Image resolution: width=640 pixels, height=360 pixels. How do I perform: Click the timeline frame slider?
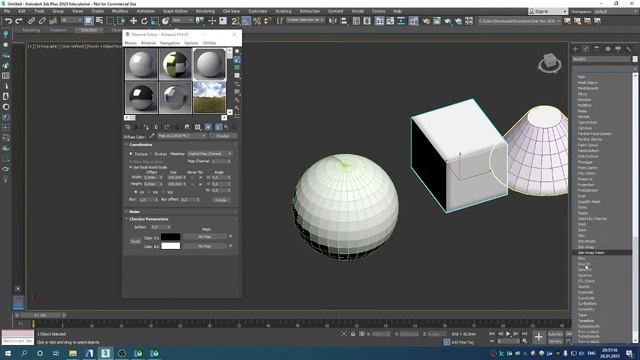click(x=40, y=316)
